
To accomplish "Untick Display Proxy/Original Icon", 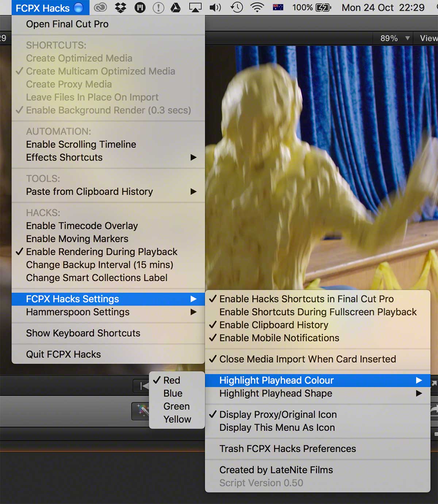I will (x=318, y=415).
